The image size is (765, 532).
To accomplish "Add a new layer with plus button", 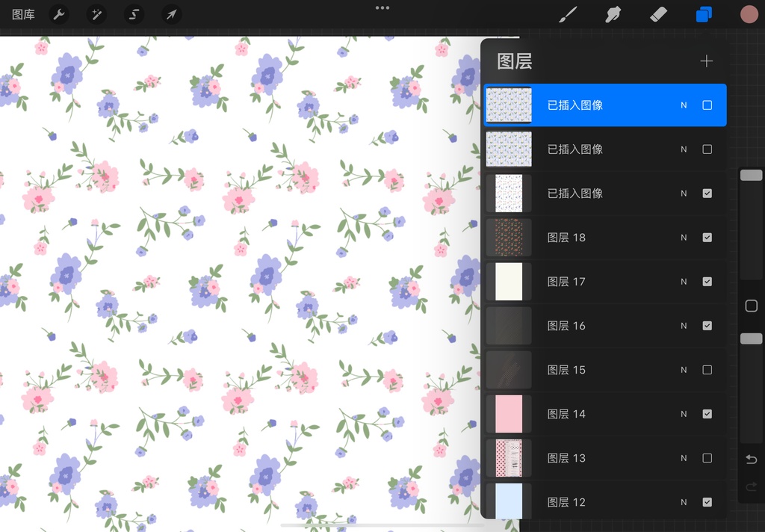I will click(x=707, y=61).
